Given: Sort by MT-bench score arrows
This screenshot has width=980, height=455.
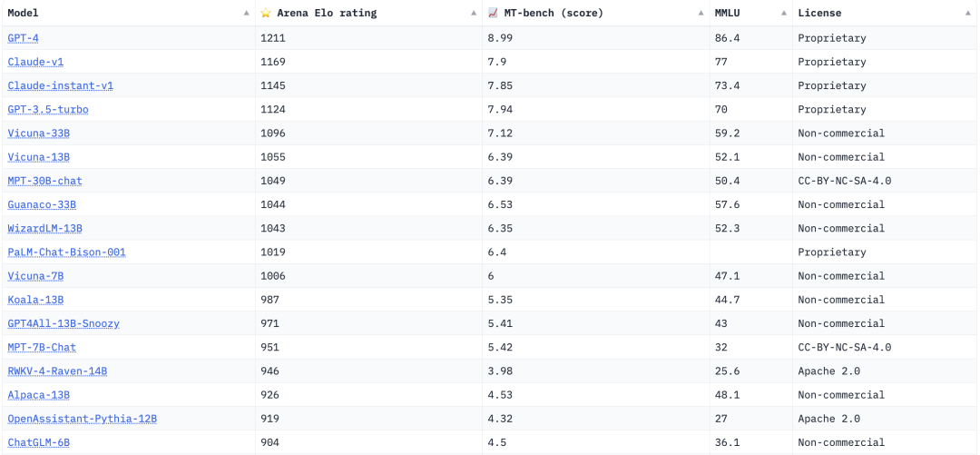Looking at the screenshot, I should 701,14.
